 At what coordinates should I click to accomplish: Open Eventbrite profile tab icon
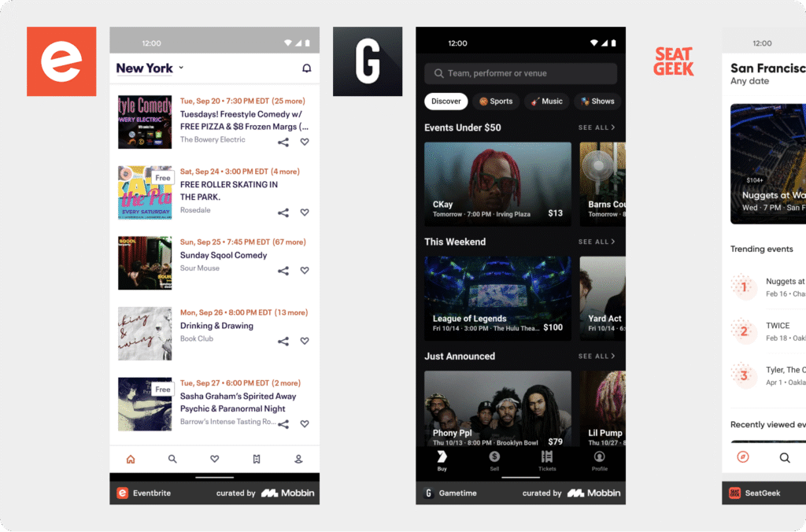pos(298,459)
